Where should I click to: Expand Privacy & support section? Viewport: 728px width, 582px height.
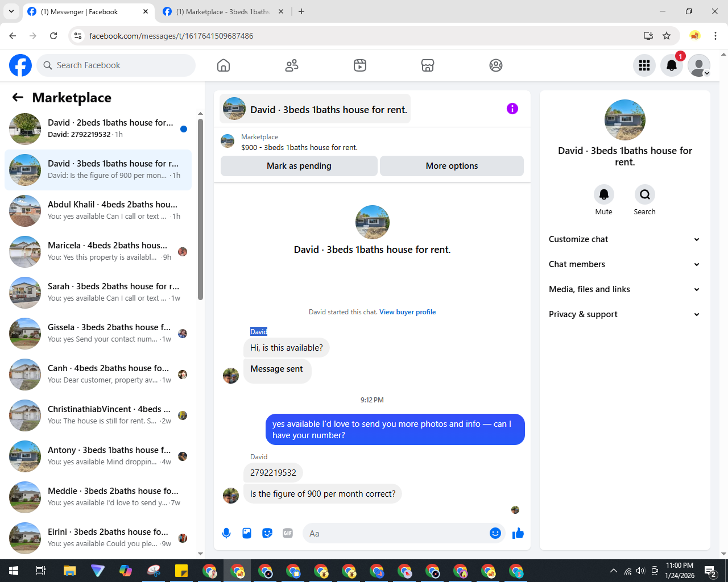pos(624,314)
